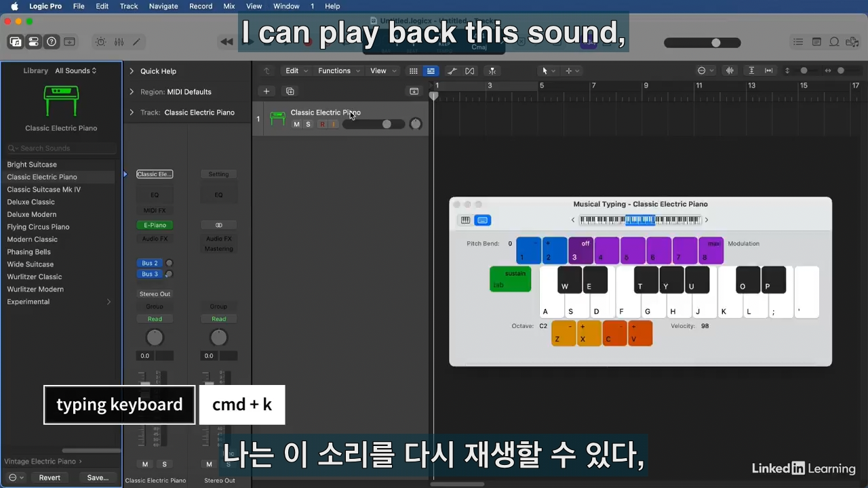Image resolution: width=868 pixels, height=488 pixels.
Task: Mute the Classic Electric Piano track header
Action: (x=296, y=124)
